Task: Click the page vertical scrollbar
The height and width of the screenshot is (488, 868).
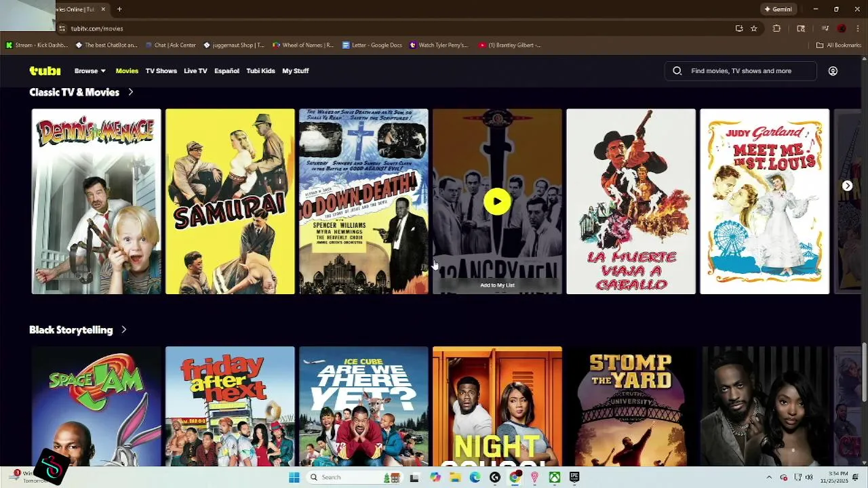Action: point(865,371)
